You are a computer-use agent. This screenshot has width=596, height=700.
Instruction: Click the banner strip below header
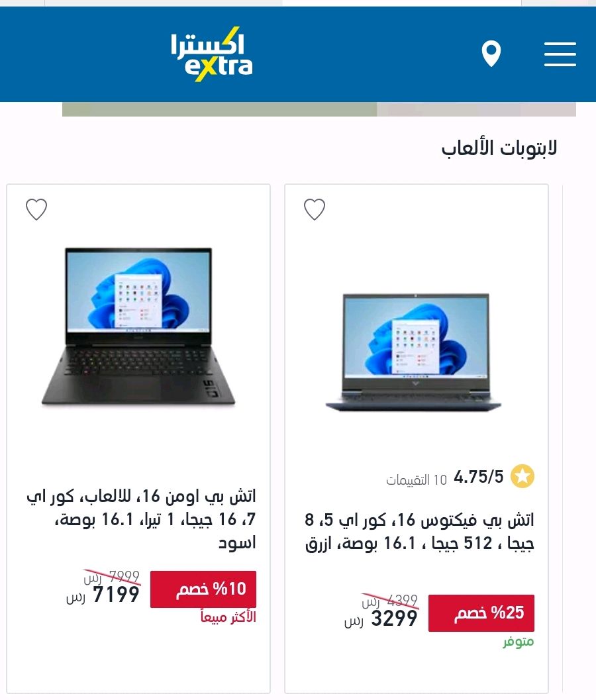[319, 109]
